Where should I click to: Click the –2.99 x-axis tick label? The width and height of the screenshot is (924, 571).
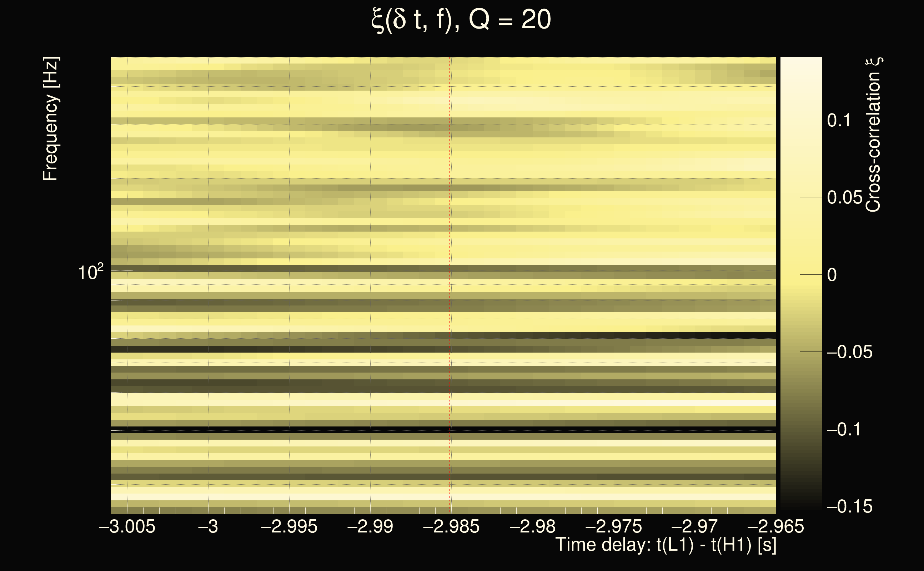coord(370,526)
